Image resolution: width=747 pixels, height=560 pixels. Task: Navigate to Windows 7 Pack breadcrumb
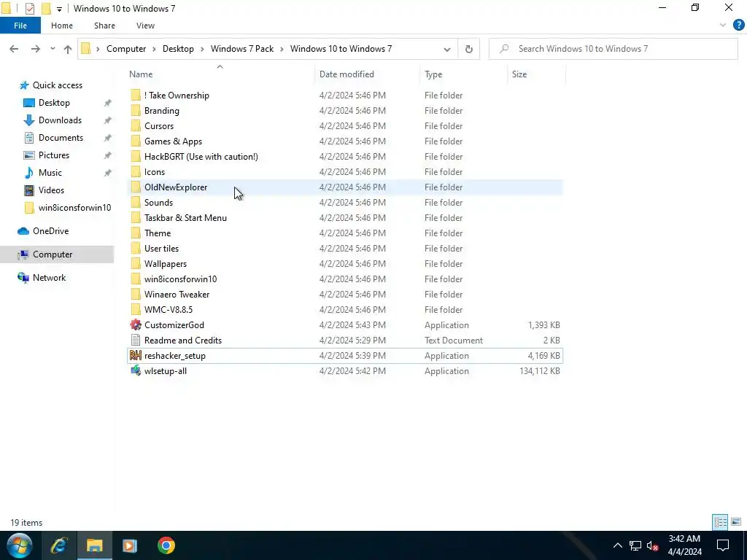[242, 49]
